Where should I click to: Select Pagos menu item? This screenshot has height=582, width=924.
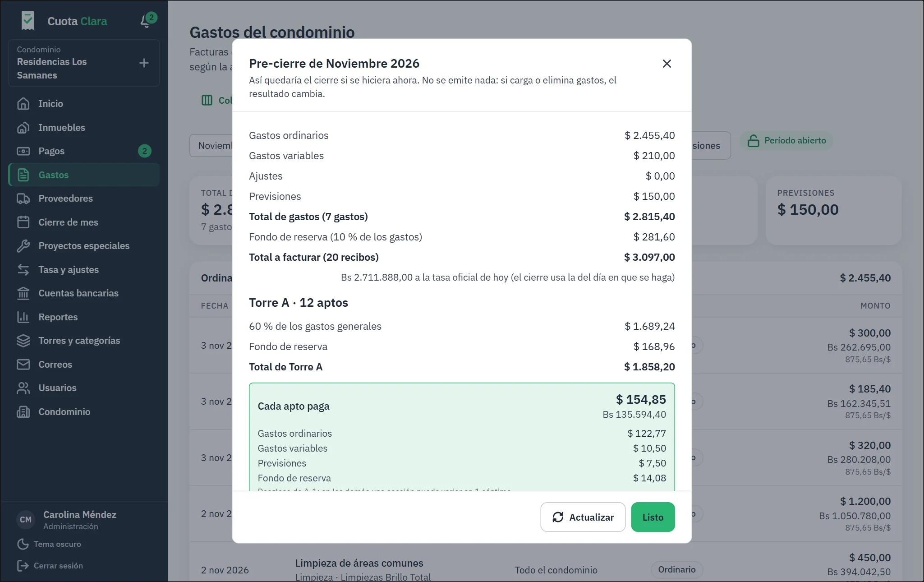84,151
